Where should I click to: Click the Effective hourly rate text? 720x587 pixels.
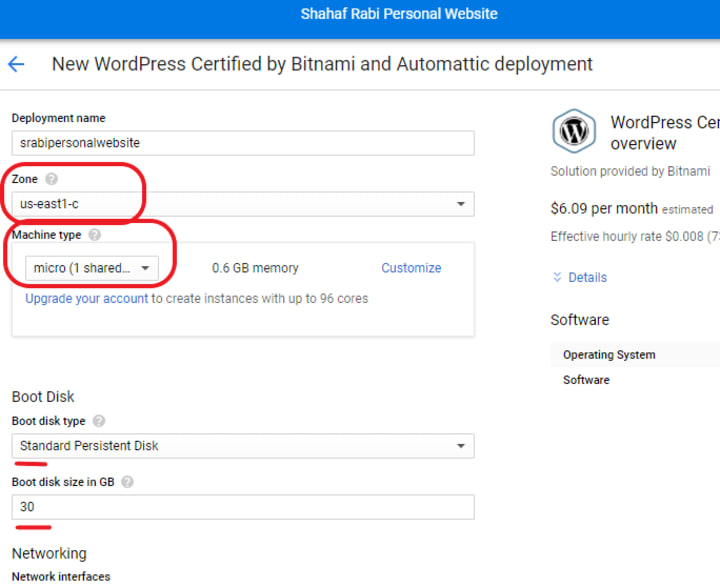[x=635, y=237]
